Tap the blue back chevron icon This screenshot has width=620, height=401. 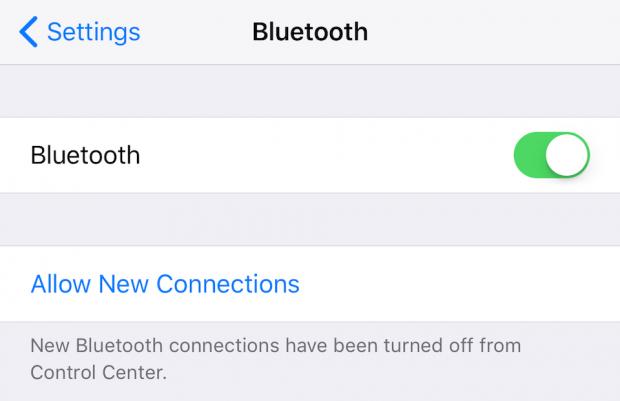tap(28, 32)
